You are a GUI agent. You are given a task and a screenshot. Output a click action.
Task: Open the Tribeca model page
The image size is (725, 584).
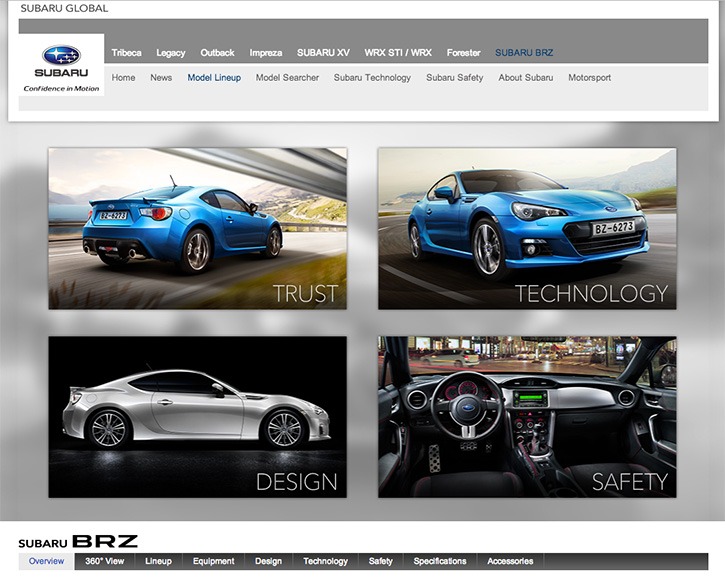[126, 53]
